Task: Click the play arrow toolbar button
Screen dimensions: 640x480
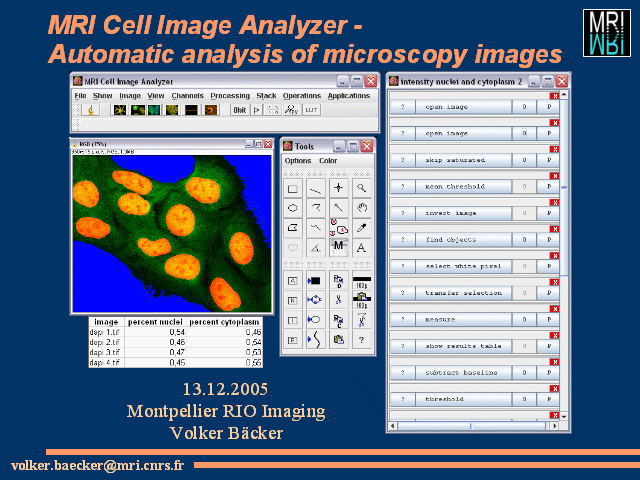Action: (x=257, y=110)
